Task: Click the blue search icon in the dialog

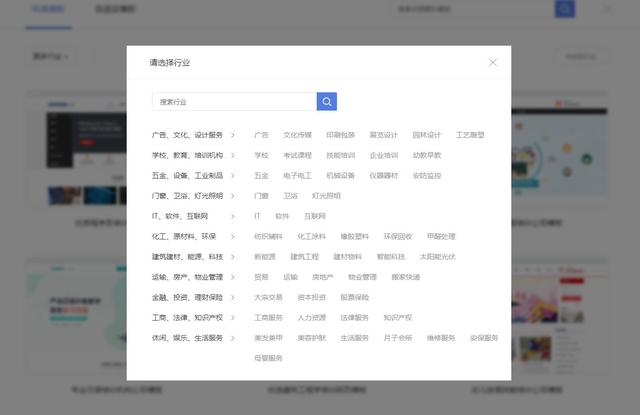Action: 327,102
